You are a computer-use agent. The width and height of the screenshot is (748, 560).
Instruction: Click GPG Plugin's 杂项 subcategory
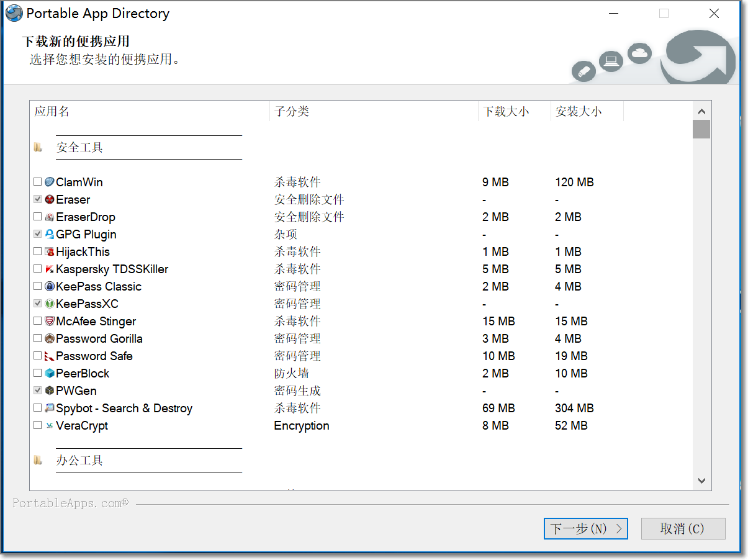286,234
